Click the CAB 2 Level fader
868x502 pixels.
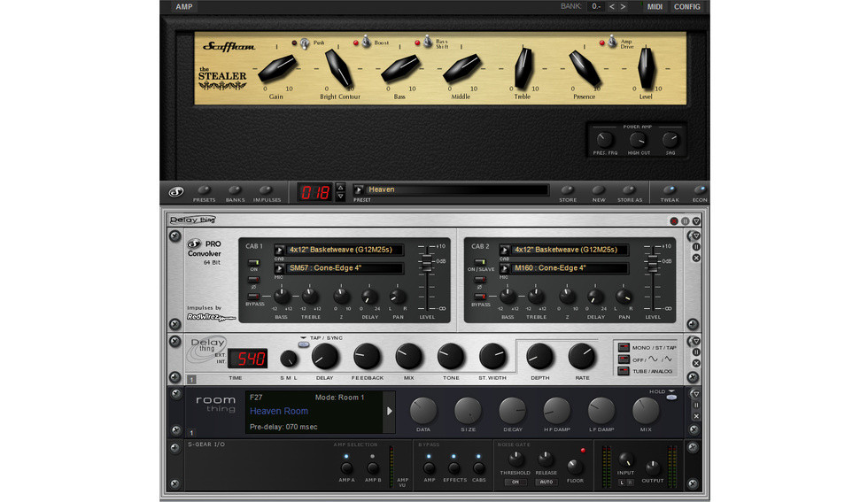(x=653, y=265)
